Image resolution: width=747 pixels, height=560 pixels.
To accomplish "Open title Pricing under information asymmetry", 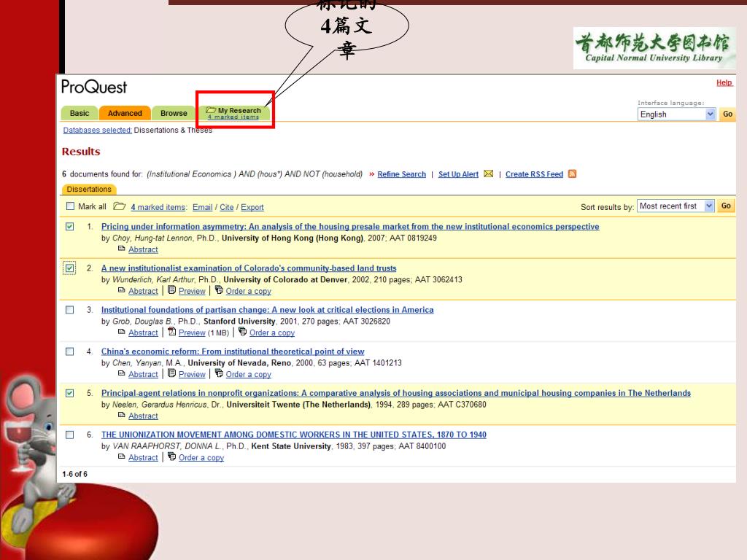I will 350,227.
